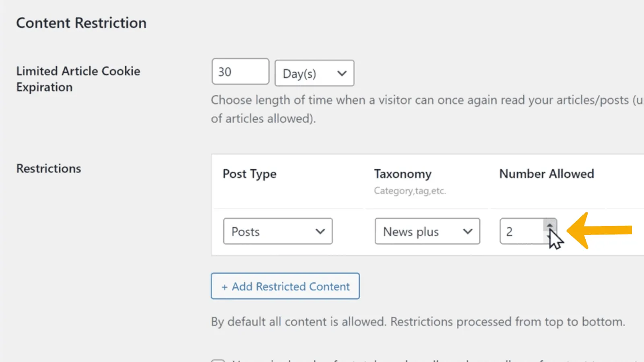
Task: Click the chevron arrow on Day(s) selector
Action: (342, 74)
